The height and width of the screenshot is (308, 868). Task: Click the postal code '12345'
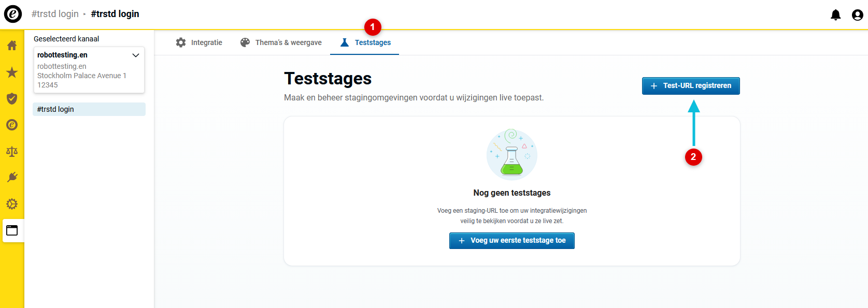(48, 85)
